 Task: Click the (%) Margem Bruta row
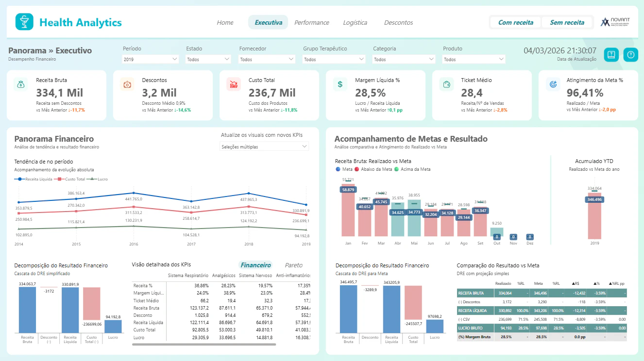(x=542, y=337)
